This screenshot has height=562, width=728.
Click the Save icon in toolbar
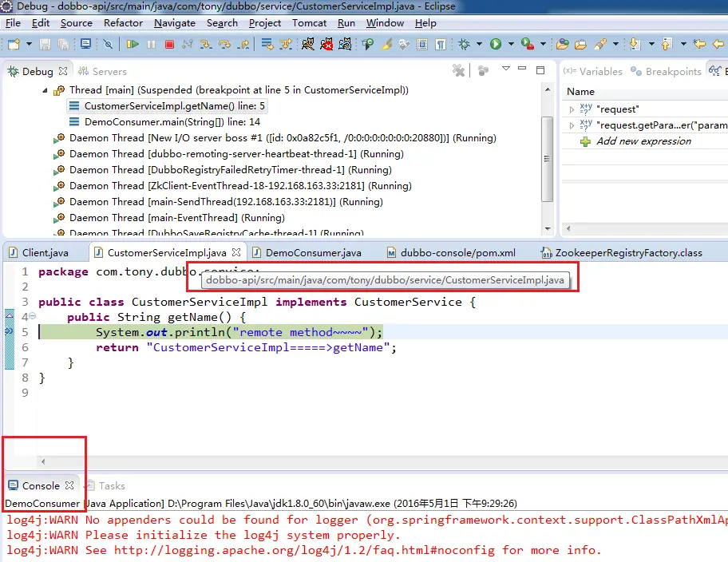45,44
